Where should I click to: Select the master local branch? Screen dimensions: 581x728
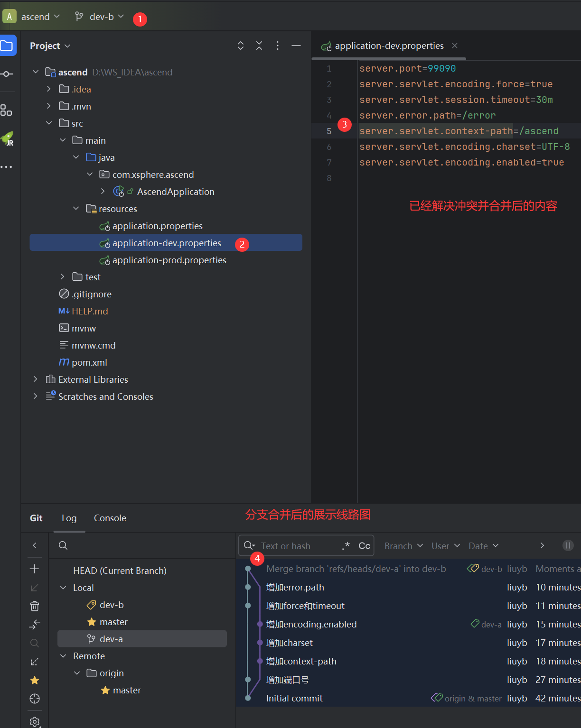click(113, 622)
